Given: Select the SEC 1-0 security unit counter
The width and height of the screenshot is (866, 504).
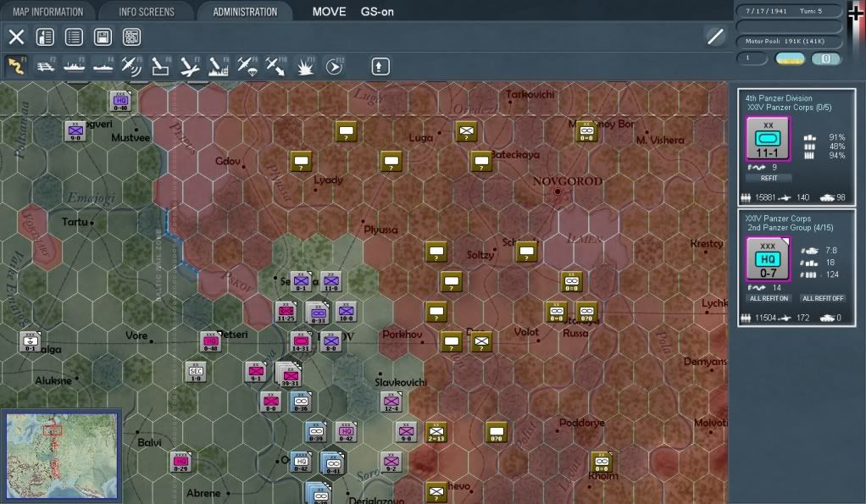Looking at the screenshot, I should coord(196,372).
